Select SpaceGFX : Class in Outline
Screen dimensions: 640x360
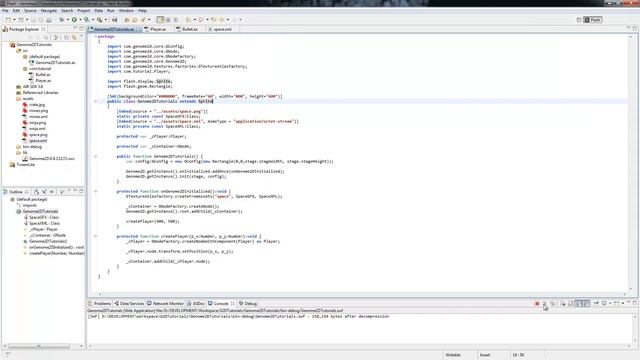click(x=44, y=218)
